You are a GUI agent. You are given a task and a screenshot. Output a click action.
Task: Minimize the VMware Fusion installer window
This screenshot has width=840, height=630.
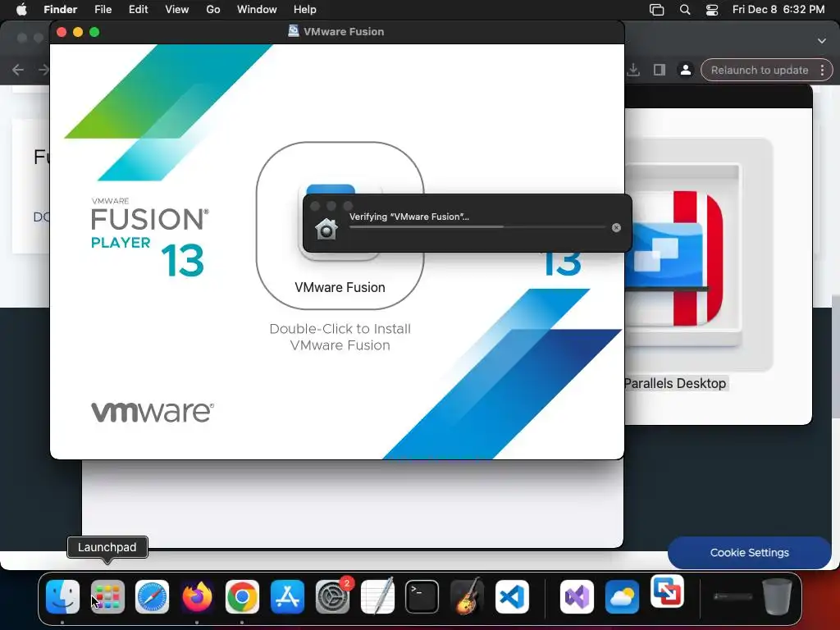pyautogui.click(x=78, y=32)
